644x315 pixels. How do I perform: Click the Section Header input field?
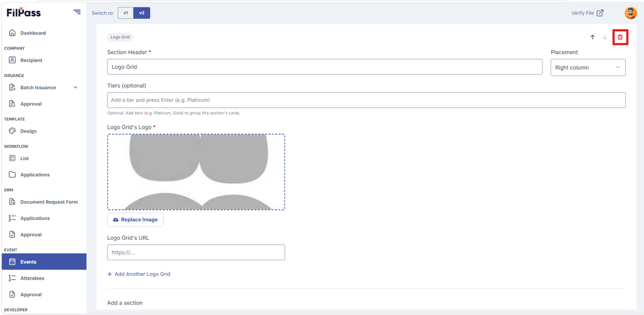point(325,67)
